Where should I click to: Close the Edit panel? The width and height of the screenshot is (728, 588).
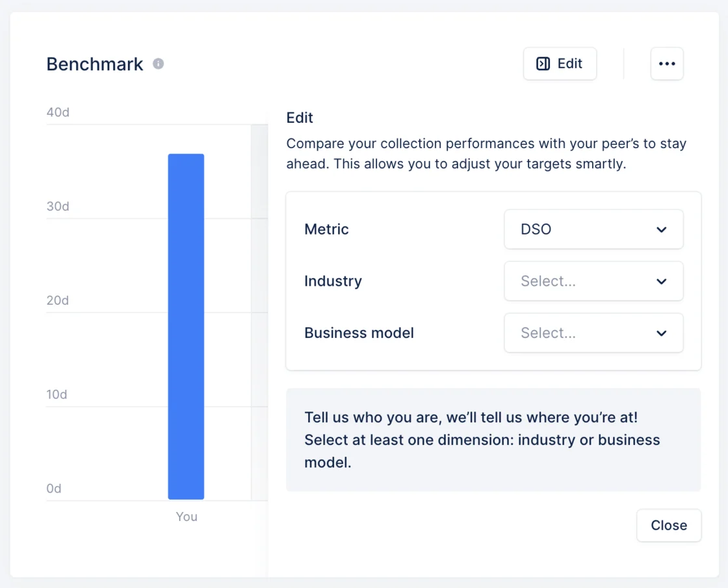pyautogui.click(x=669, y=526)
